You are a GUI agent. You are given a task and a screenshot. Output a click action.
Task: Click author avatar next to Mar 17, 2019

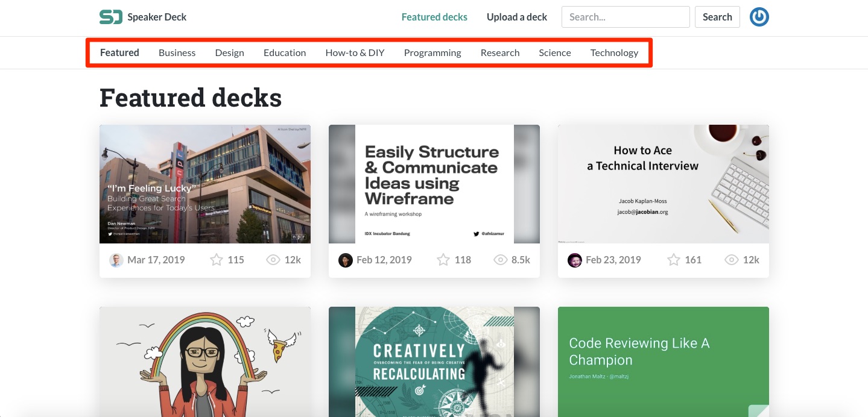116,260
